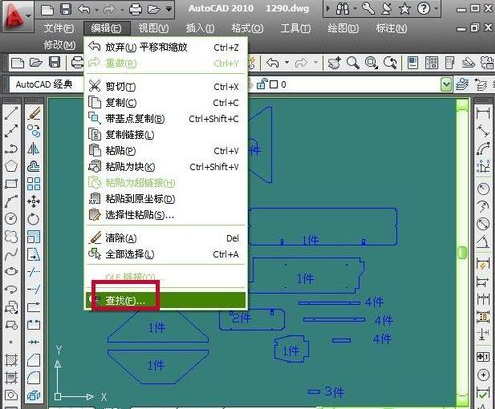Open the 格式(O) menu

247,28
